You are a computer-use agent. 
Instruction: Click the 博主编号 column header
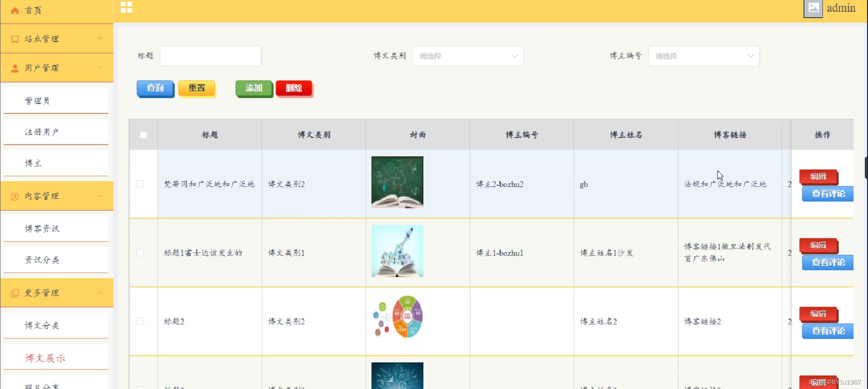tap(522, 134)
